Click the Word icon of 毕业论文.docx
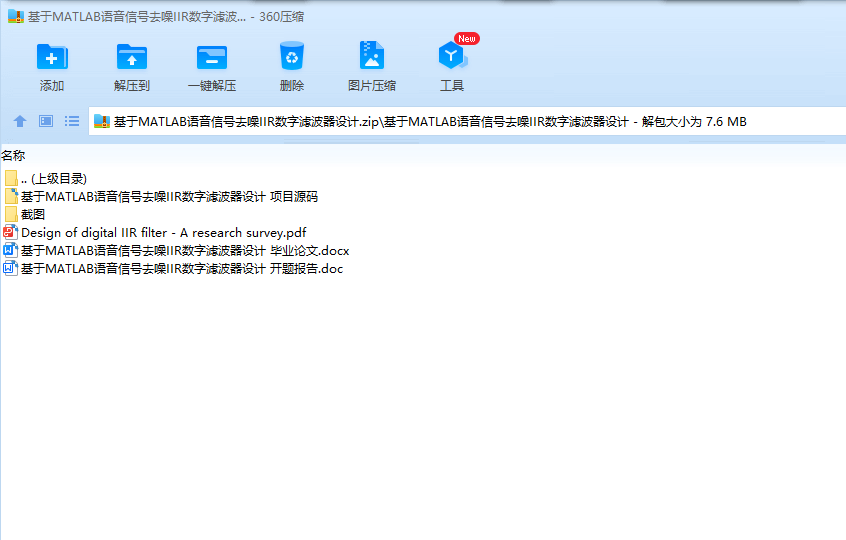The image size is (846, 540). pos(11,250)
